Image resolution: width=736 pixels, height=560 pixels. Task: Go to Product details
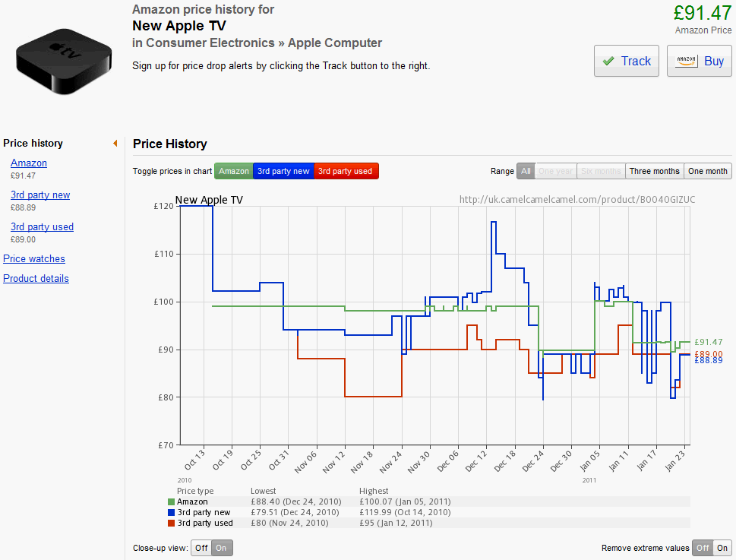[x=36, y=278]
